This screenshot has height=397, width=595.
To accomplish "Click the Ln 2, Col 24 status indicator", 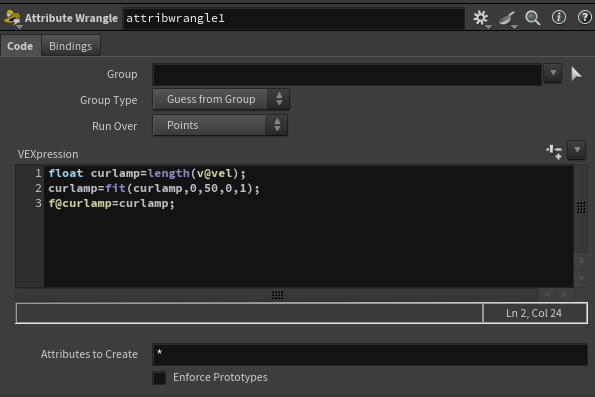I will click(x=534, y=313).
